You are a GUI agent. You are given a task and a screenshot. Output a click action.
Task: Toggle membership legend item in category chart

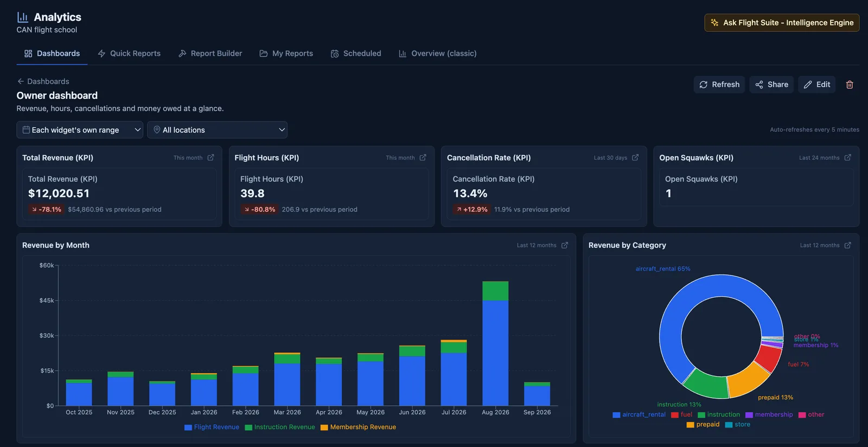click(769, 414)
